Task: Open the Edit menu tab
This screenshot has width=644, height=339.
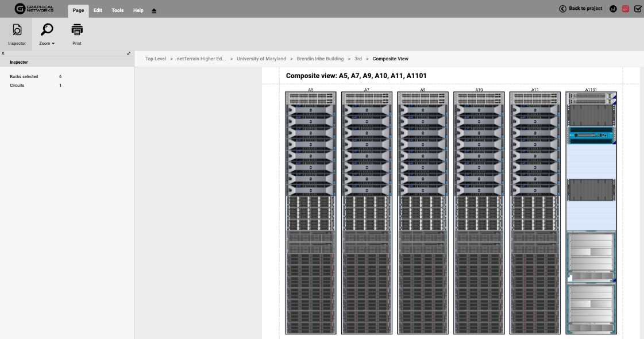Action: click(x=98, y=10)
